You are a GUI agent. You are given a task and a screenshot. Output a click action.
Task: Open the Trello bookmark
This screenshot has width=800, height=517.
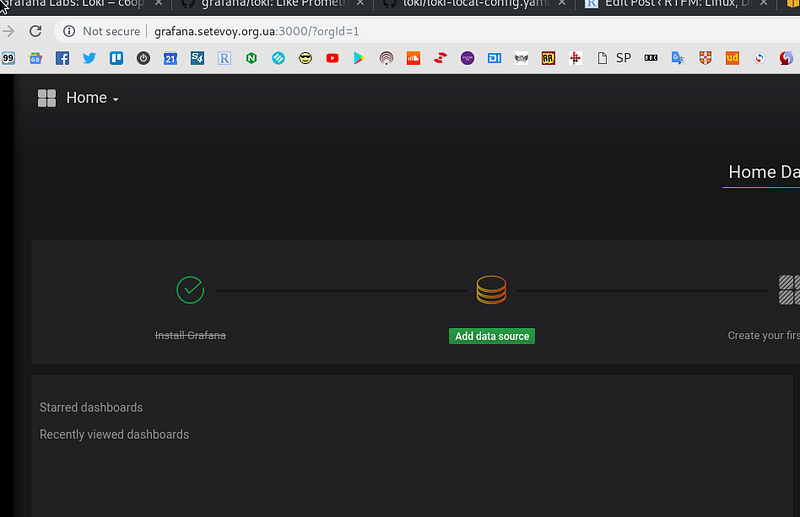click(116, 58)
